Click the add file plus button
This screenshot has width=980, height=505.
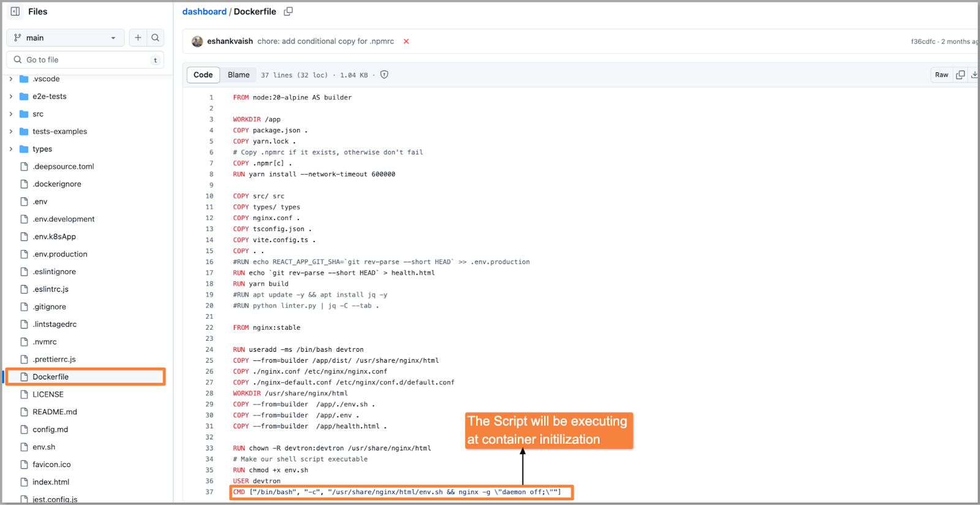pos(138,38)
